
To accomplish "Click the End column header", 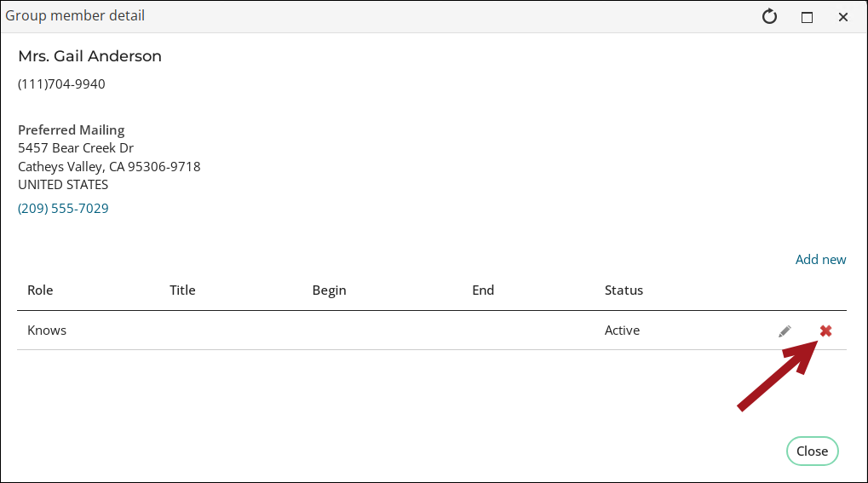I will click(x=483, y=290).
